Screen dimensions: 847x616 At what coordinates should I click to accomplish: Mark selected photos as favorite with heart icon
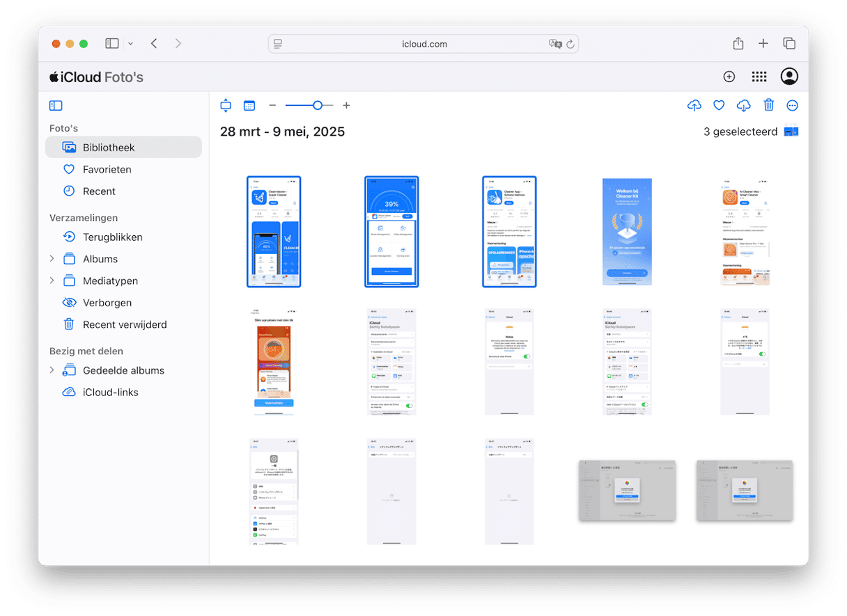point(719,106)
